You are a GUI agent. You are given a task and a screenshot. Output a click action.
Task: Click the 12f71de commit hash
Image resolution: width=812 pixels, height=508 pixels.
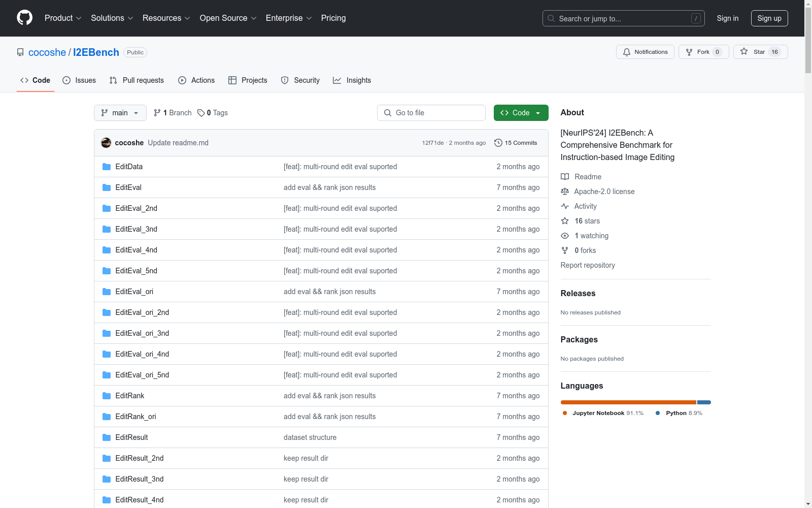(433, 143)
